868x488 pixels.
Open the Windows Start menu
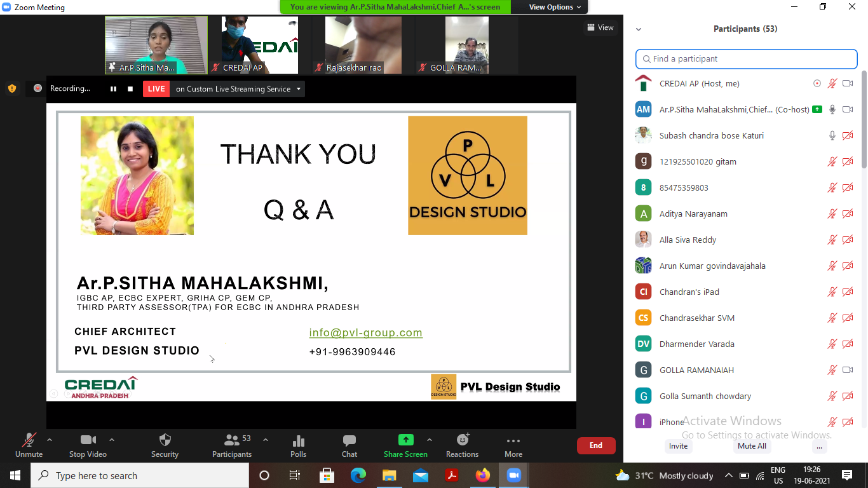[x=15, y=475]
